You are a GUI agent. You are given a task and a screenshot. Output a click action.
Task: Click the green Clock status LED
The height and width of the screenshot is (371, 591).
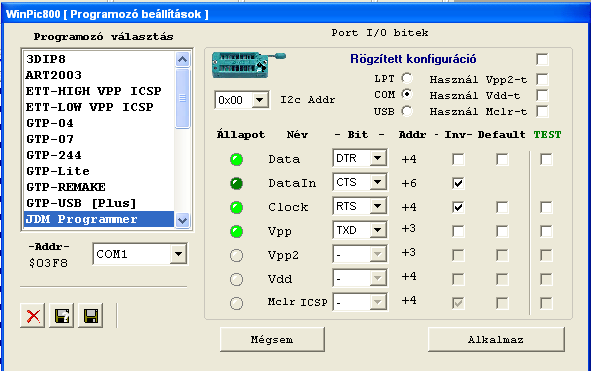click(x=236, y=207)
